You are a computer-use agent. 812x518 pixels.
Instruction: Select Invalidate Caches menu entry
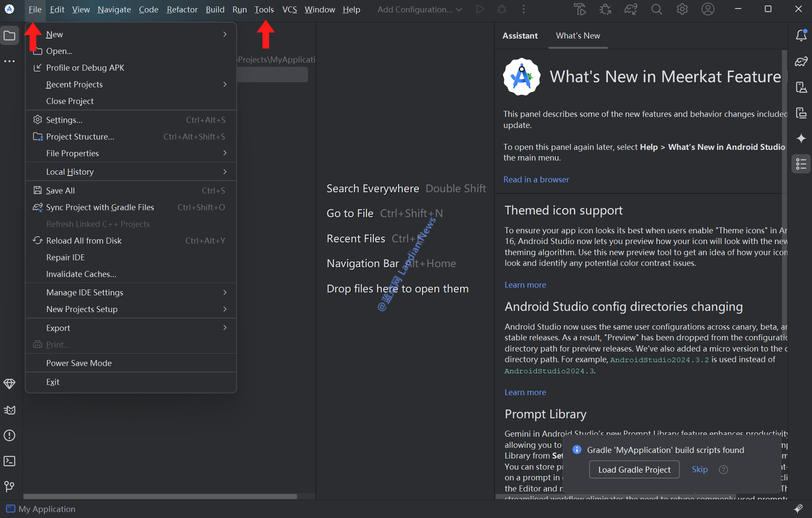pyautogui.click(x=81, y=274)
